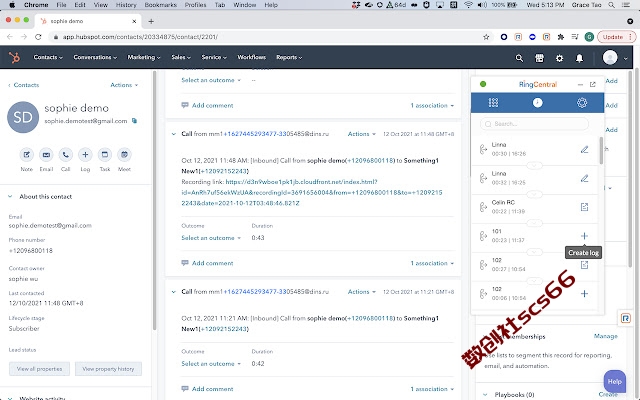Open the Service navigation menu

click(214, 58)
